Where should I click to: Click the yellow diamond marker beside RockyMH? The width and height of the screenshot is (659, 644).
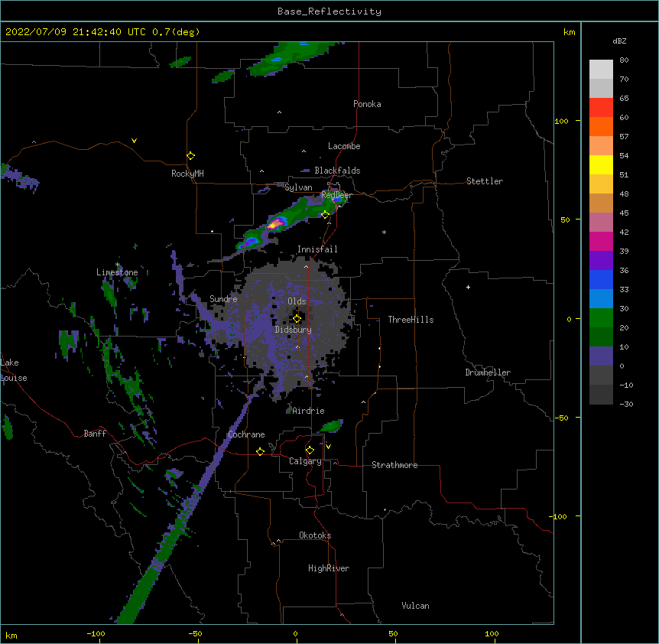pos(190,155)
